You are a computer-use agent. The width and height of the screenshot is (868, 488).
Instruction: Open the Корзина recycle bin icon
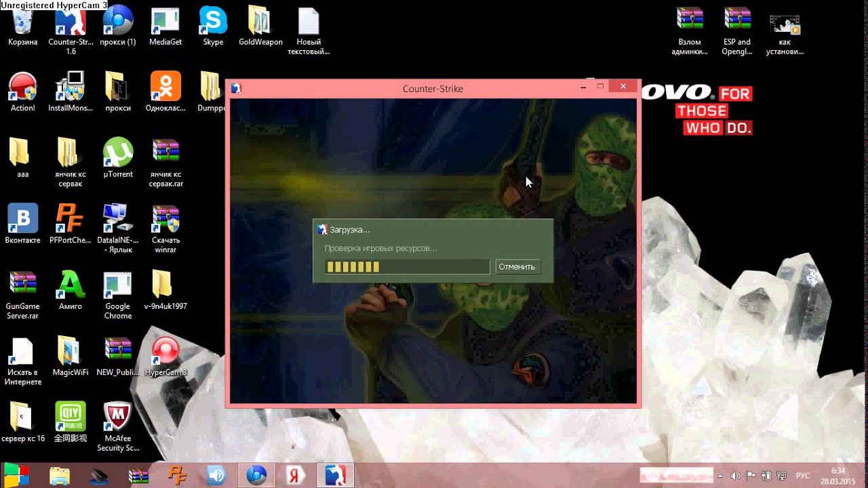(22, 27)
